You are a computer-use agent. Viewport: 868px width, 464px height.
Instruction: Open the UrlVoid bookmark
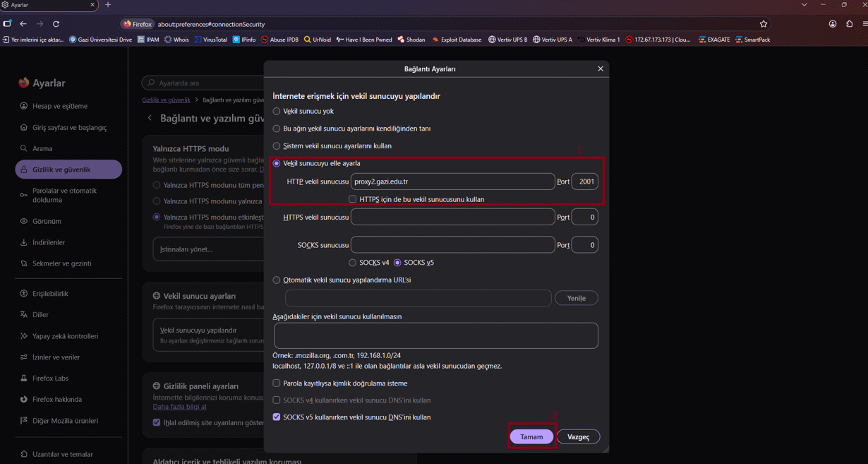pyautogui.click(x=318, y=40)
